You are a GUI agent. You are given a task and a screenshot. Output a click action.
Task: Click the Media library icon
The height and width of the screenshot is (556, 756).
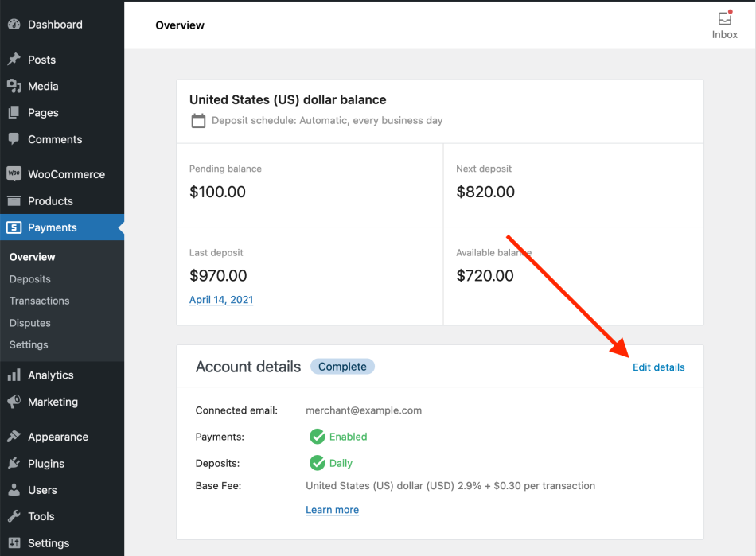pos(14,86)
